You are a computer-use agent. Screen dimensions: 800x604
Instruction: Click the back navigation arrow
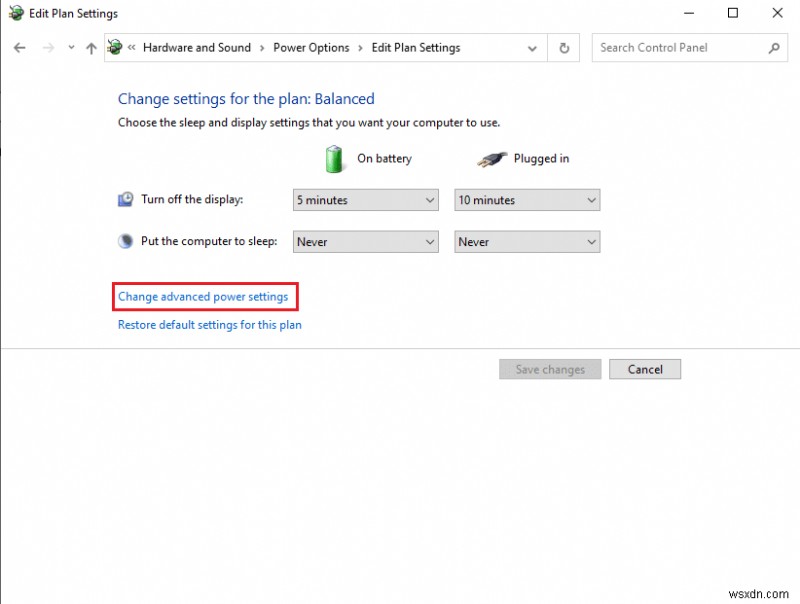19,47
